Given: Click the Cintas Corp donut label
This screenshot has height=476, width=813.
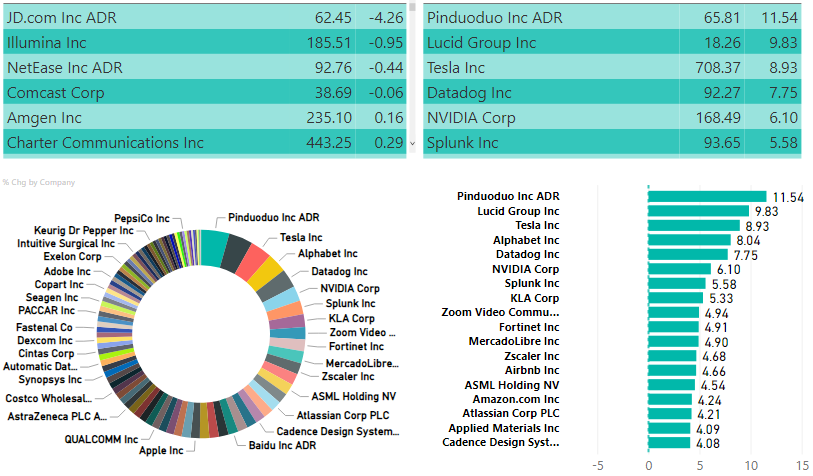Looking at the screenshot, I should click(x=46, y=354).
